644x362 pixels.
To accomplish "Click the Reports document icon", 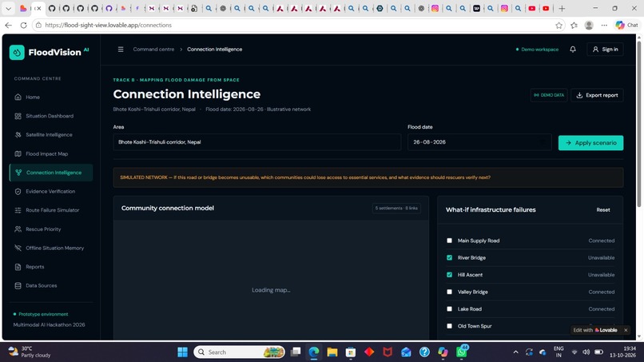I will point(18,267).
